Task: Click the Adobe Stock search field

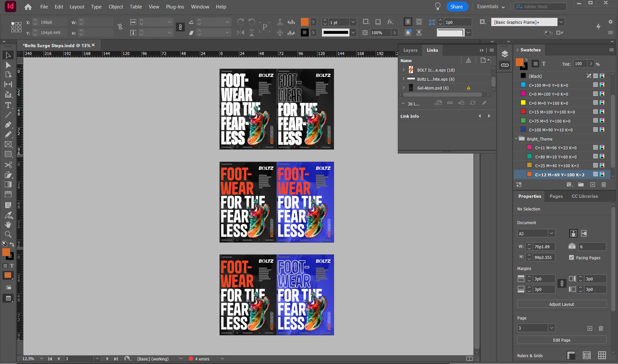Action: click(x=540, y=6)
